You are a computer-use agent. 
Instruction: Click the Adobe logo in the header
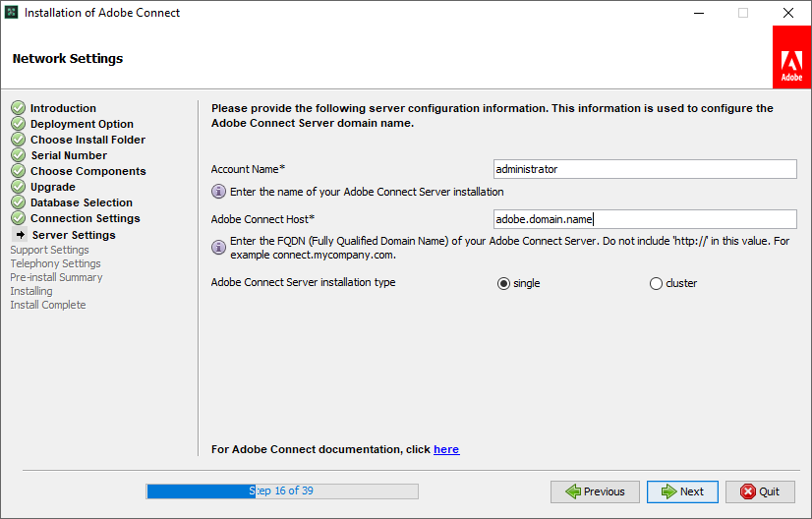791,57
